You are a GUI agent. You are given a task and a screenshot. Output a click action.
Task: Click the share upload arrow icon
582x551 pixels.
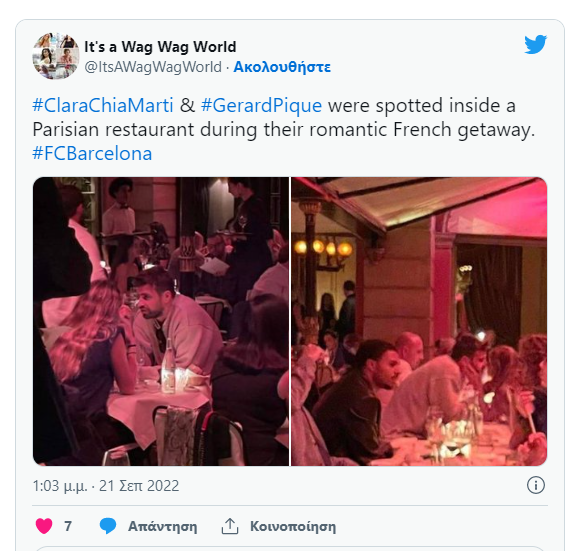pyautogui.click(x=230, y=526)
